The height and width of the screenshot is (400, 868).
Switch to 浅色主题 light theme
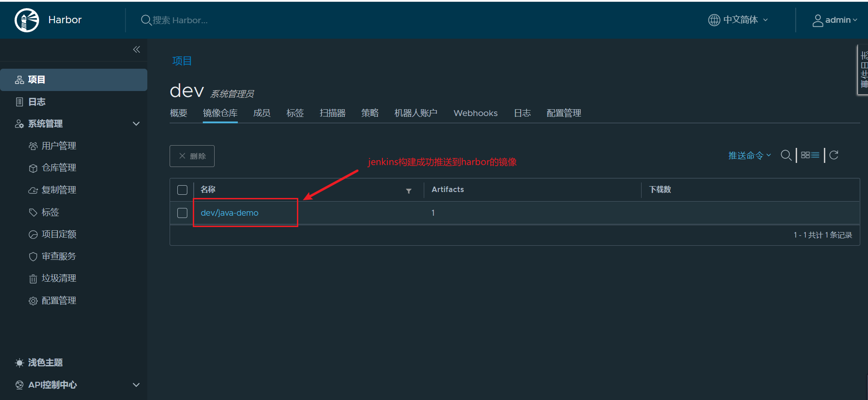[x=45, y=363]
